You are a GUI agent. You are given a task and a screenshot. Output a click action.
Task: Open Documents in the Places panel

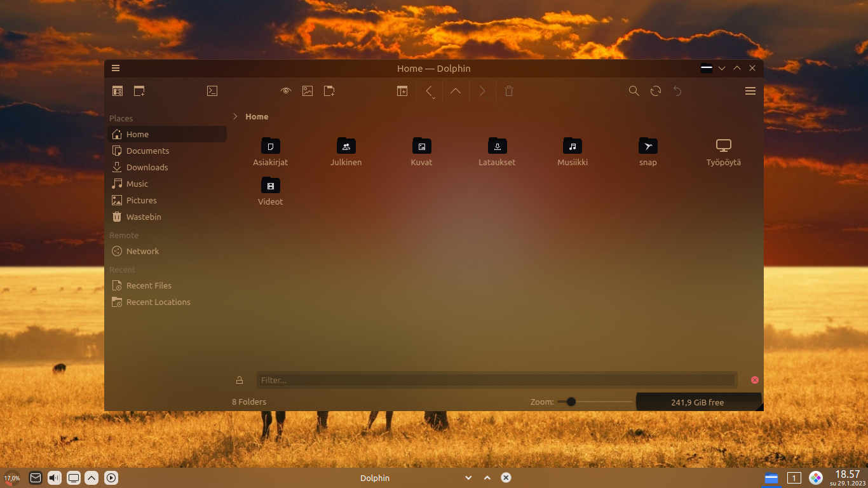[x=167, y=151]
